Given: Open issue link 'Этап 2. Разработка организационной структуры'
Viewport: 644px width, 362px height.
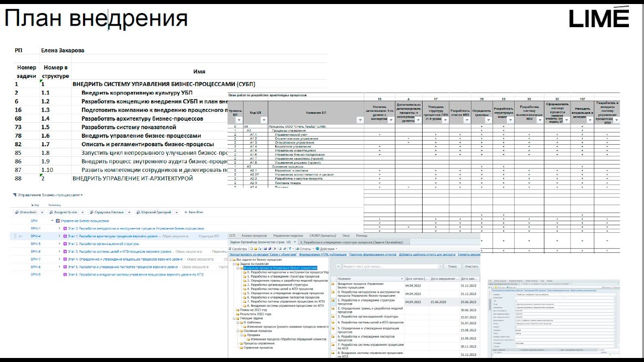Looking at the screenshot, I should (104, 244).
